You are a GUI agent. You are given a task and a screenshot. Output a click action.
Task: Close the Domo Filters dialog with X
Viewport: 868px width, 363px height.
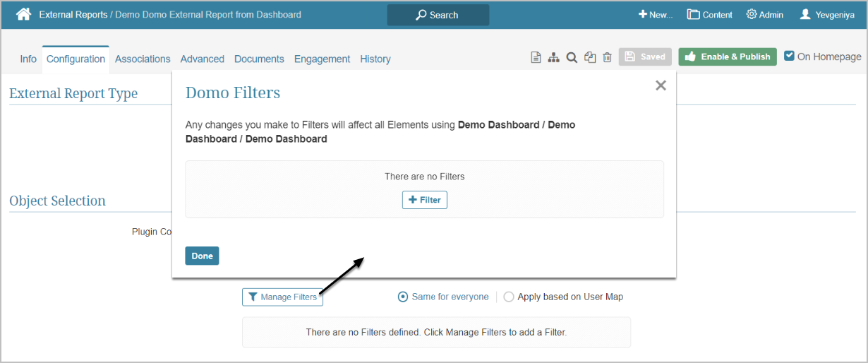[x=661, y=85]
